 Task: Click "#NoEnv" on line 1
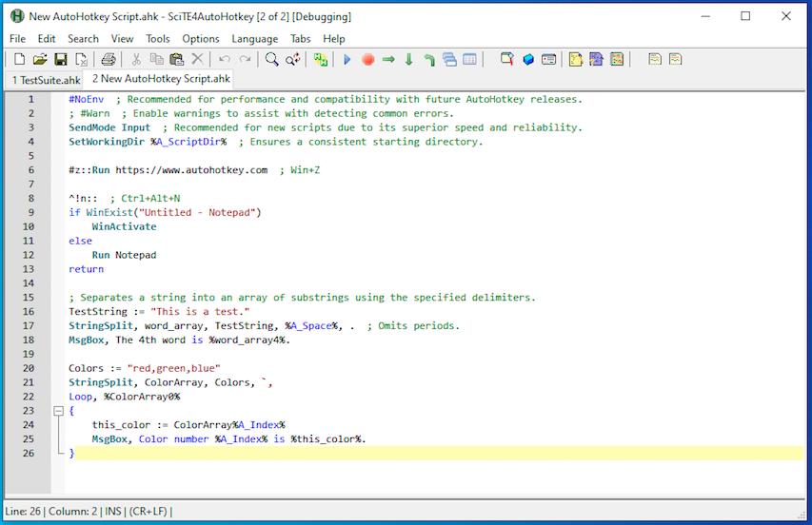click(86, 99)
